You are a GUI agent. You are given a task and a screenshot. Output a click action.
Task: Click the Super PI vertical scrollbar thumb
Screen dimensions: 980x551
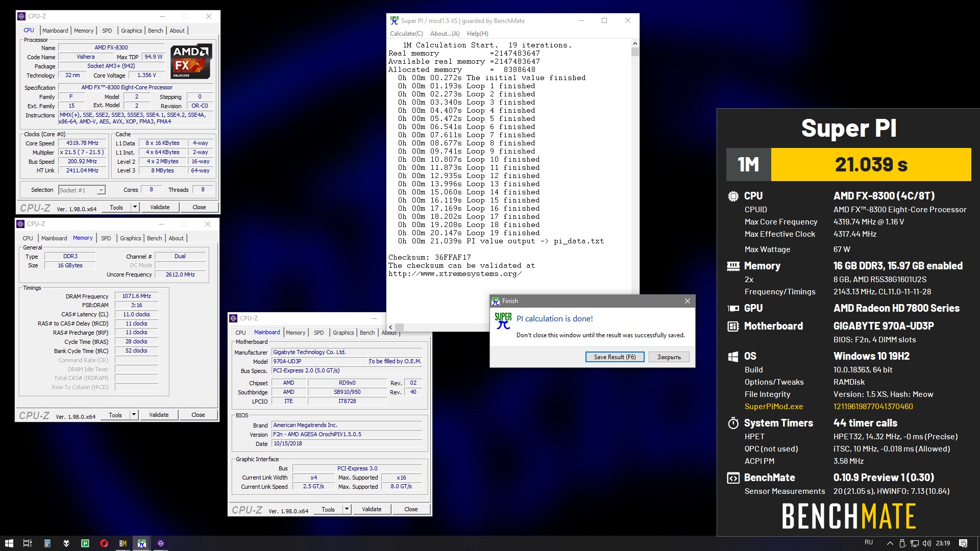point(635,52)
